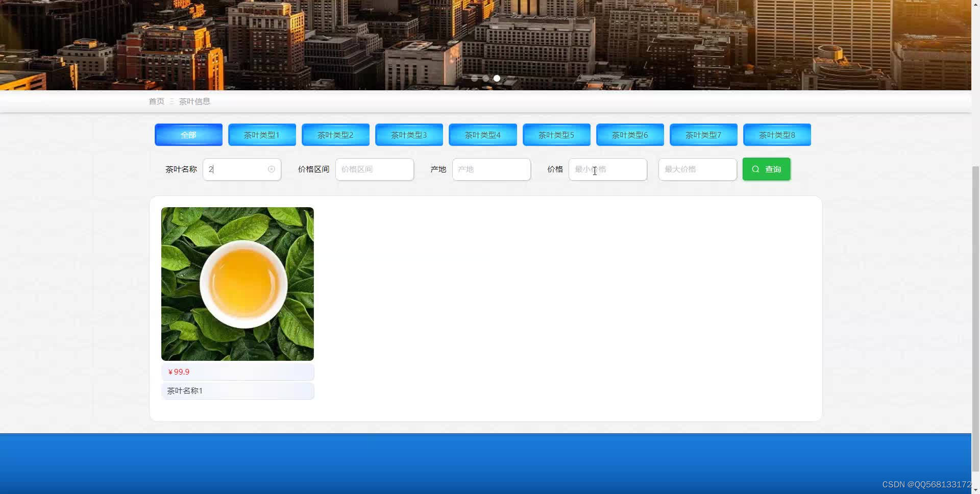Enable the 茶叶类型5 category filter
This screenshot has width=980, height=494.
tap(556, 134)
